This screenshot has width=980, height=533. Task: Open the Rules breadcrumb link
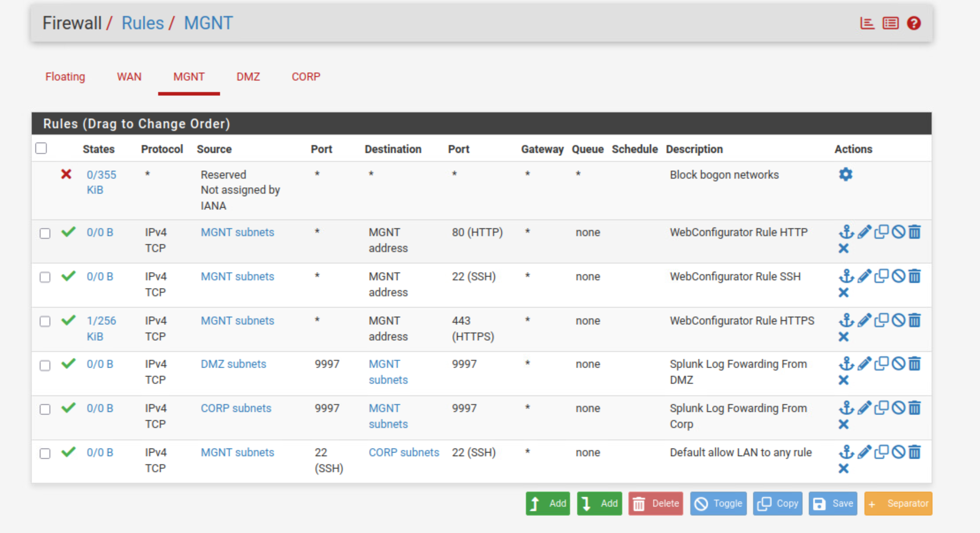[143, 23]
